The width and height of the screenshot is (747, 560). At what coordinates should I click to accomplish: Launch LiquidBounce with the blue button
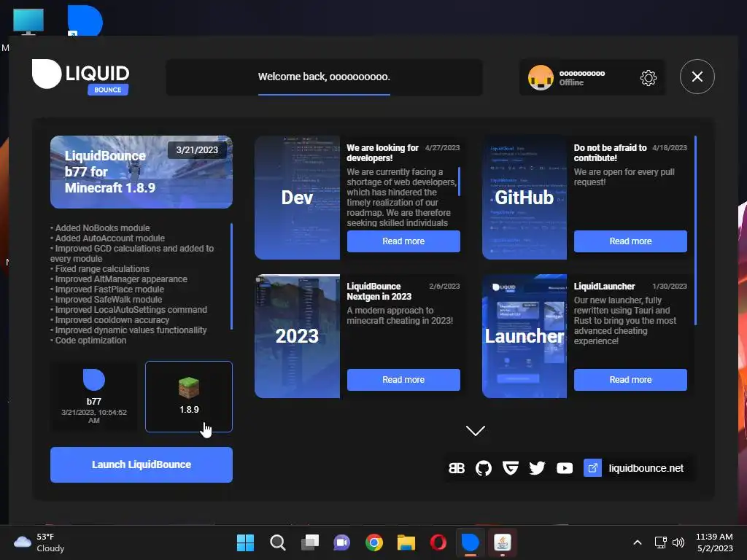coord(142,464)
